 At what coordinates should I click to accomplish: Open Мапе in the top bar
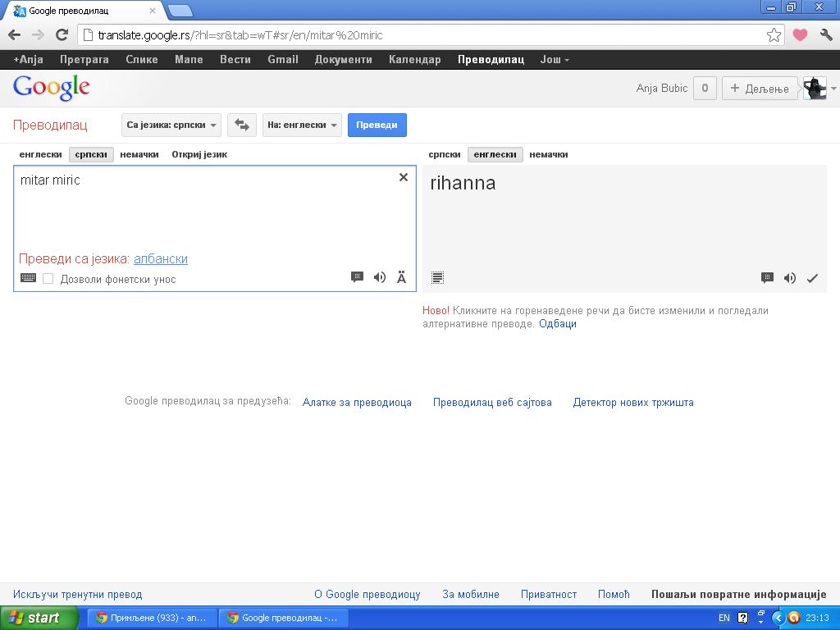click(x=189, y=59)
